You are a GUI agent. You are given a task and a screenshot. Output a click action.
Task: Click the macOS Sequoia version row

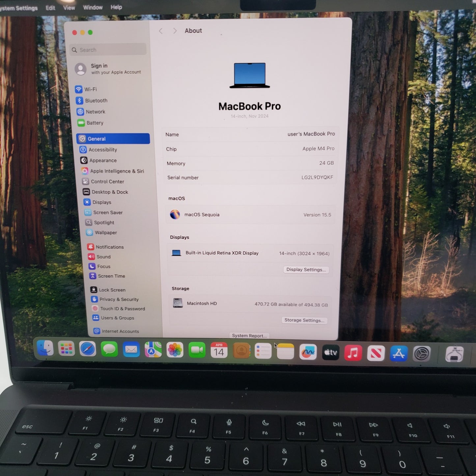250,215
